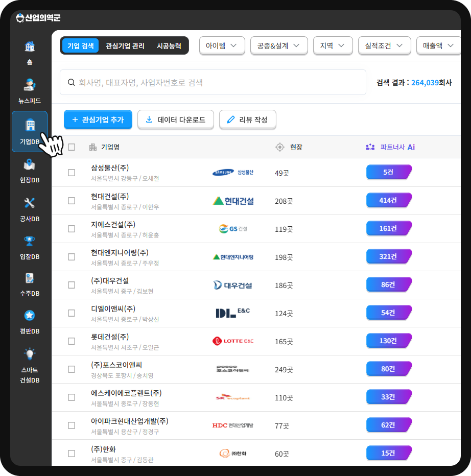Click the Samsung 삼성물산 logo
Screen dimensions: 471x476
pyautogui.click(x=233, y=173)
